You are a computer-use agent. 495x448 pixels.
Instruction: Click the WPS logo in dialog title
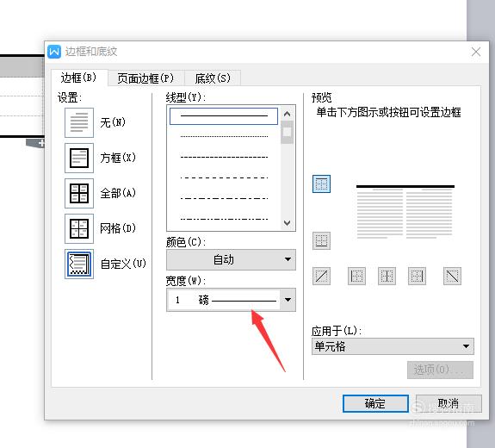(x=54, y=52)
